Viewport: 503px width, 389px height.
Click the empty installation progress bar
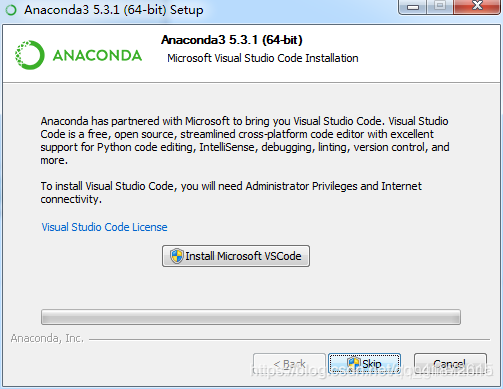(x=251, y=317)
